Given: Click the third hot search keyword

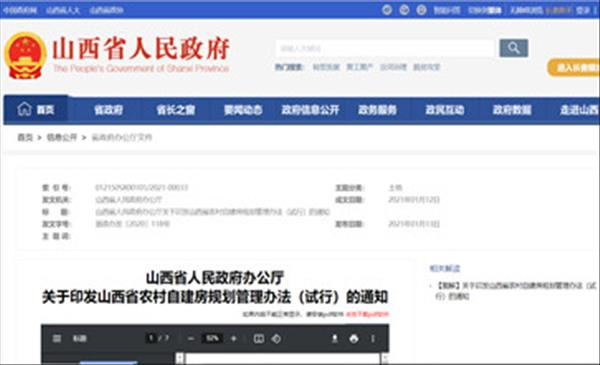Looking at the screenshot, I should (393, 67).
